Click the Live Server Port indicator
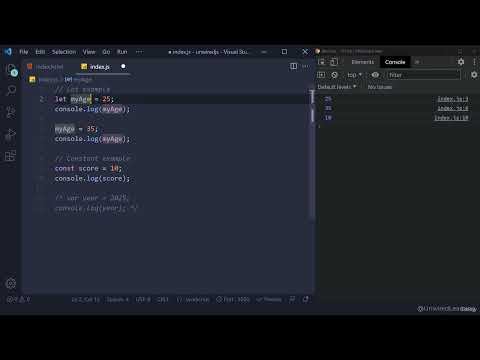The width and height of the screenshot is (480, 360). [233, 299]
